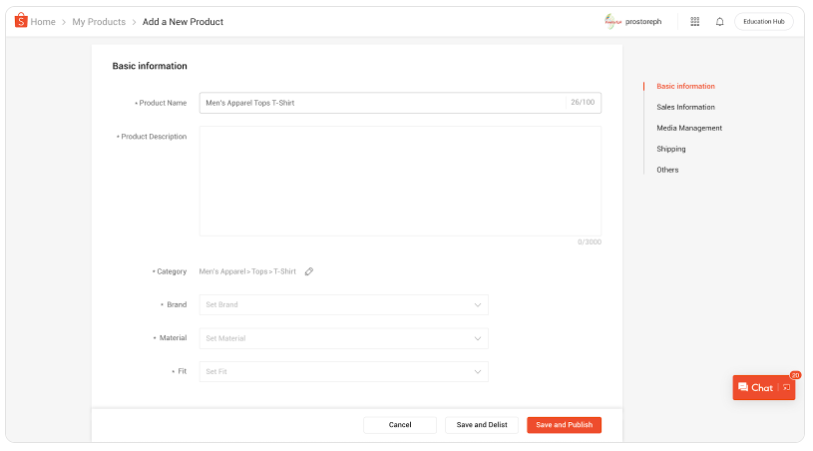Go to Home breadcrumb
813x451 pixels.
tap(43, 22)
